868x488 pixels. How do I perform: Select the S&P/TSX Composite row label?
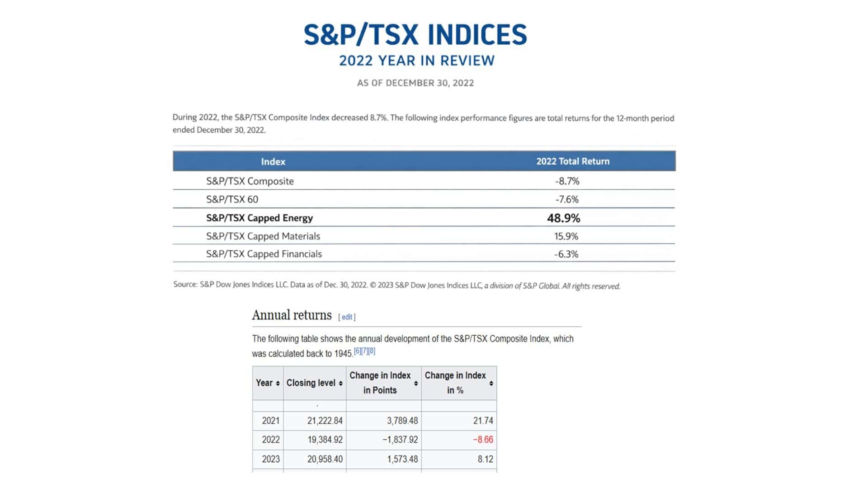pos(250,181)
